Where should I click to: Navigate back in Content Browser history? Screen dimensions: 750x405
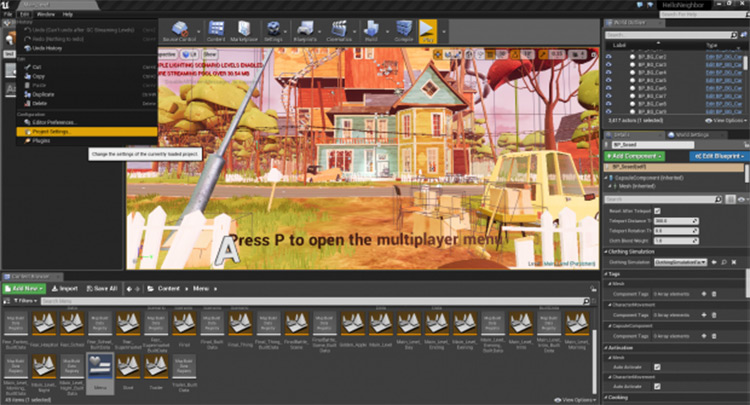pos(129,289)
